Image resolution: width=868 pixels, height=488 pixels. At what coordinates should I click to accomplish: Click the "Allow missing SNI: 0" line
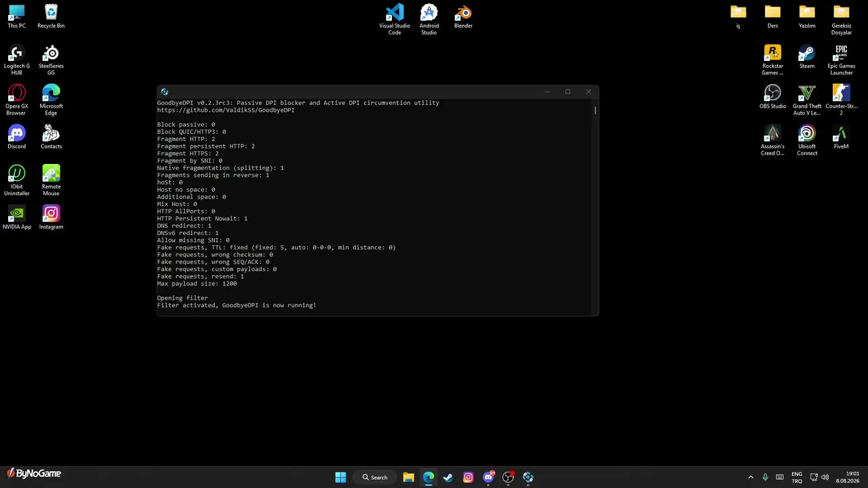(x=193, y=240)
